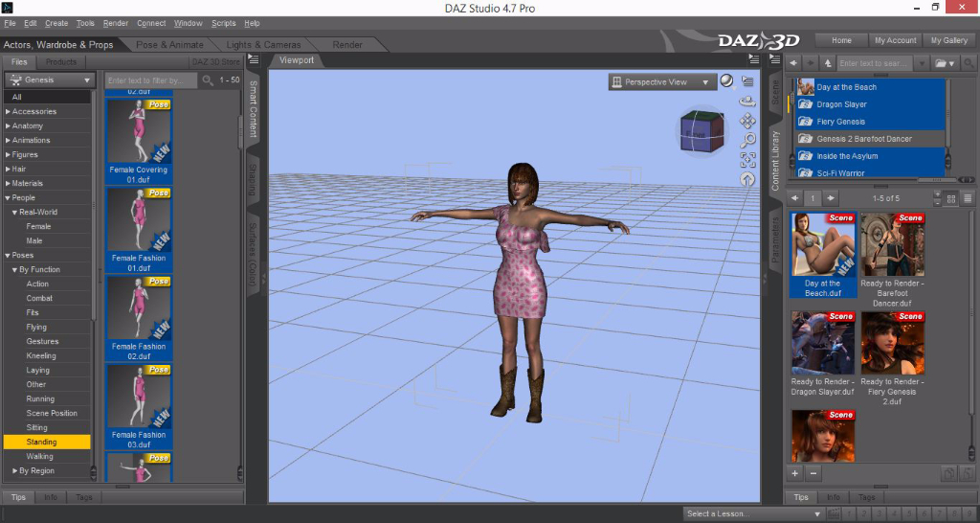Click the My Gallery button
The width and height of the screenshot is (980, 523).
(x=948, y=40)
